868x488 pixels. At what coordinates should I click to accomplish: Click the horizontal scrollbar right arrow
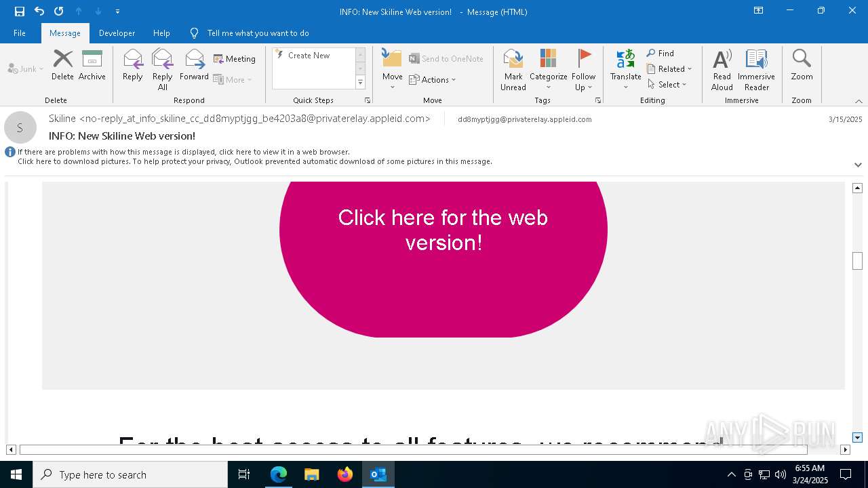coord(845,449)
